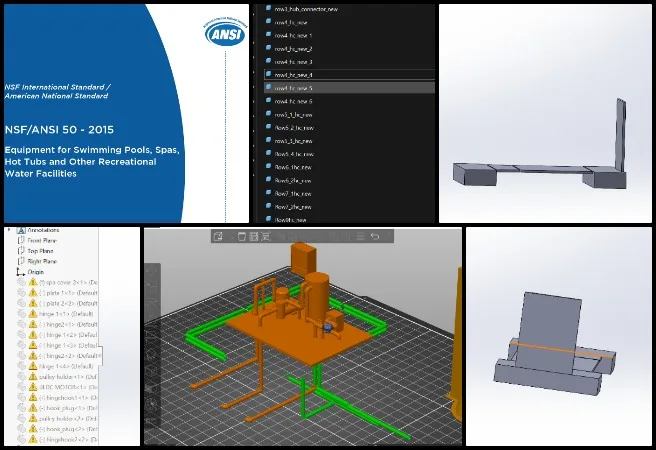The width and height of the screenshot is (656, 450).
Task: Click the undo arrow in slicer toolbar
Action: [374, 237]
